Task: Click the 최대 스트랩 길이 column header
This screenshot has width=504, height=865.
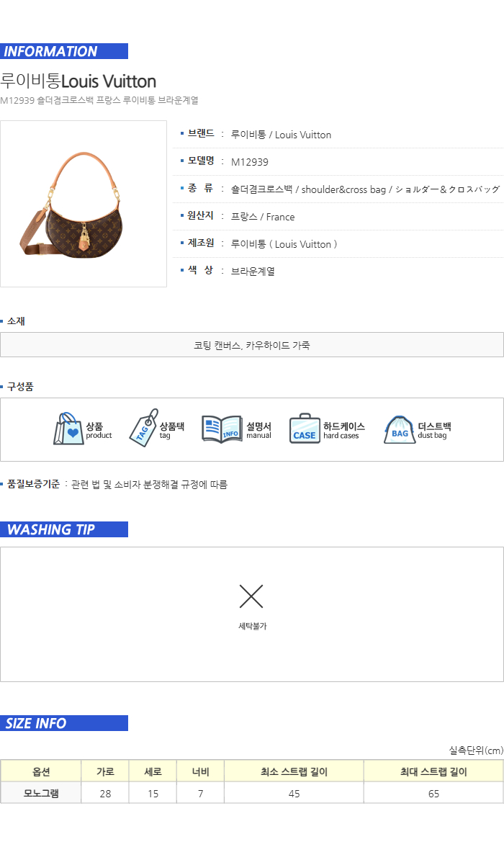Action: click(433, 771)
